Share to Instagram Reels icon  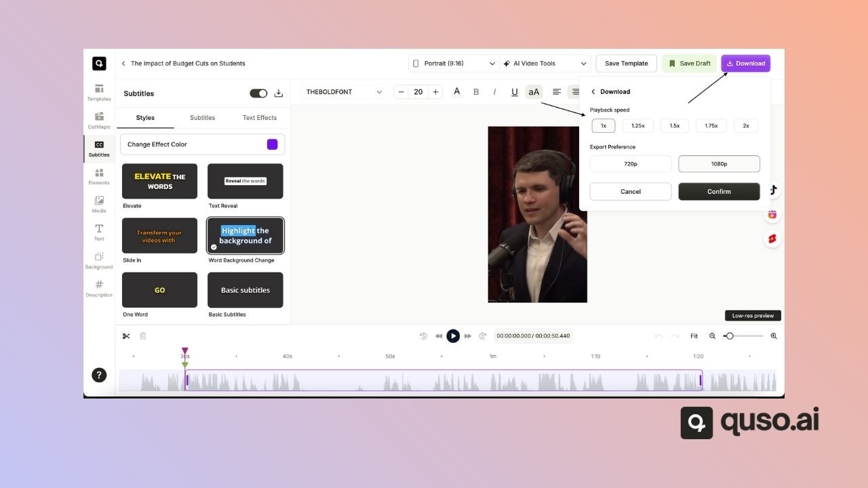pos(772,215)
